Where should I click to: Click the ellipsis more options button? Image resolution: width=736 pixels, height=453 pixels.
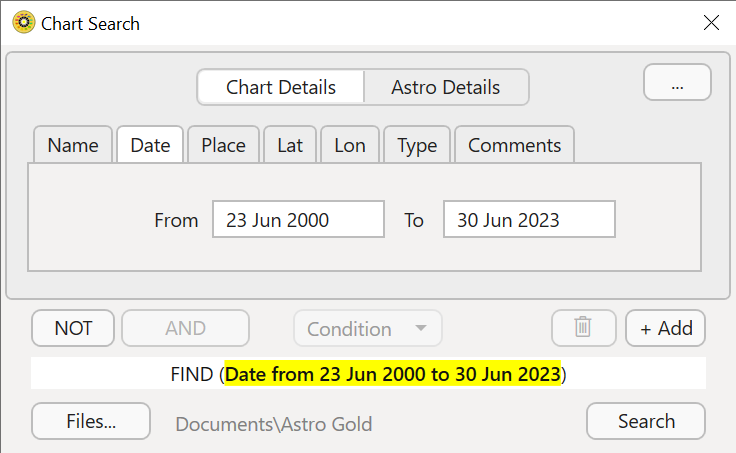pyautogui.click(x=677, y=82)
